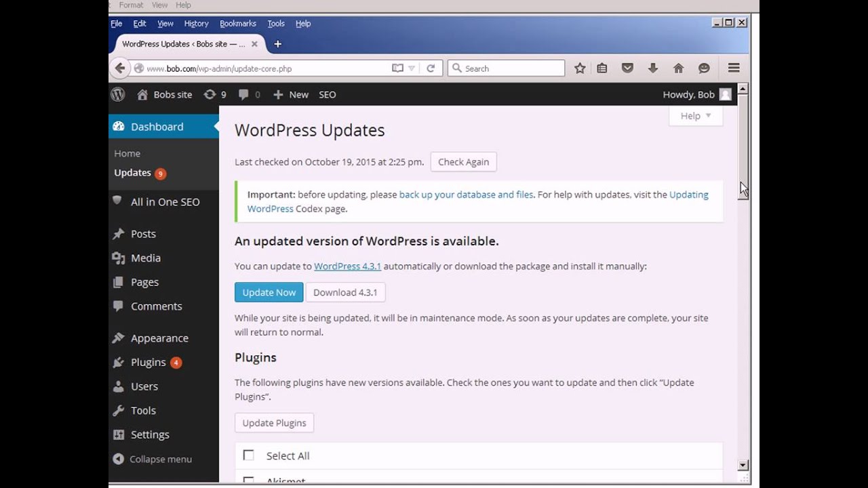Click Howdy, Bob account text

pyautogui.click(x=688, y=95)
